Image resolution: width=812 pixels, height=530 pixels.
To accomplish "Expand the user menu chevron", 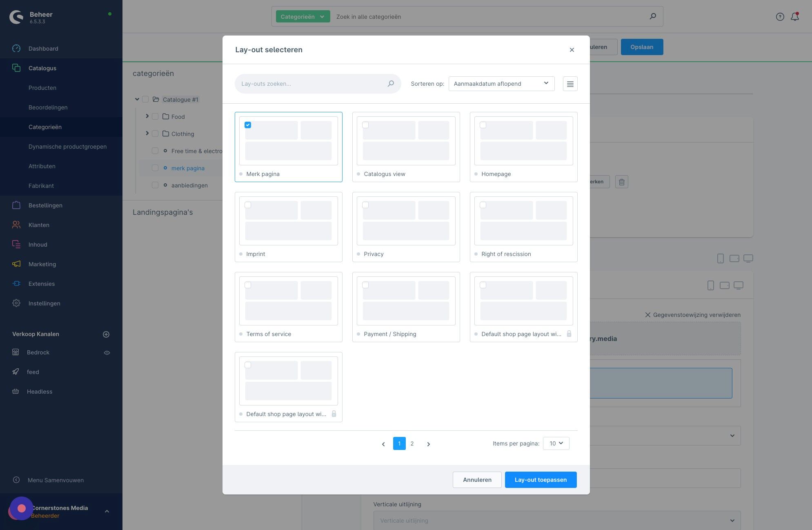I will click(107, 511).
